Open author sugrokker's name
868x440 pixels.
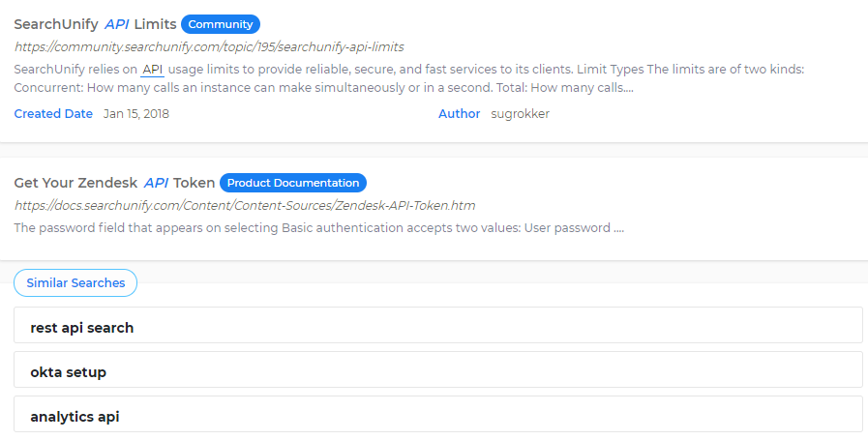pyautogui.click(x=521, y=114)
